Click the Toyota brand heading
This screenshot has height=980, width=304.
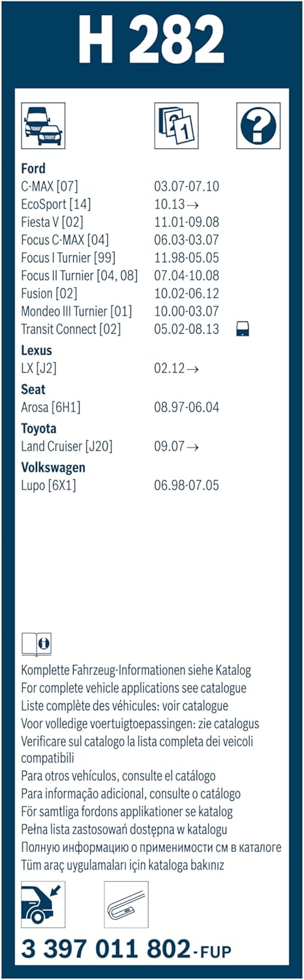[38, 429]
